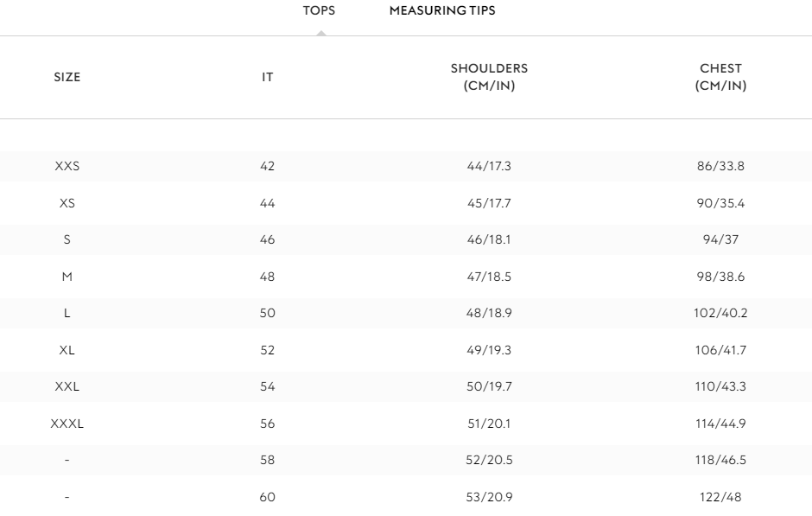Click the 47/18.5 shoulders value
Screen dimensions: 812x516
click(489, 277)
